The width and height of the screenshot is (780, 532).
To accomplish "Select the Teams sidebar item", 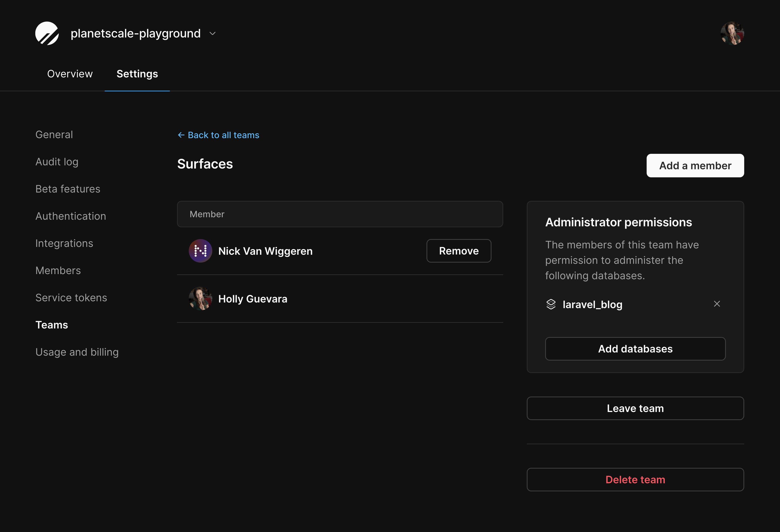I will click(x=52, y=325).
